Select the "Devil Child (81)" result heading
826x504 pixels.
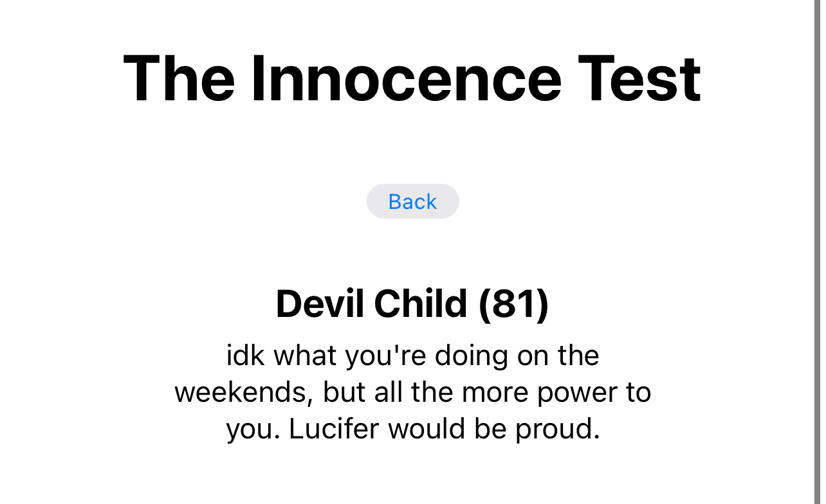point(412,303)
